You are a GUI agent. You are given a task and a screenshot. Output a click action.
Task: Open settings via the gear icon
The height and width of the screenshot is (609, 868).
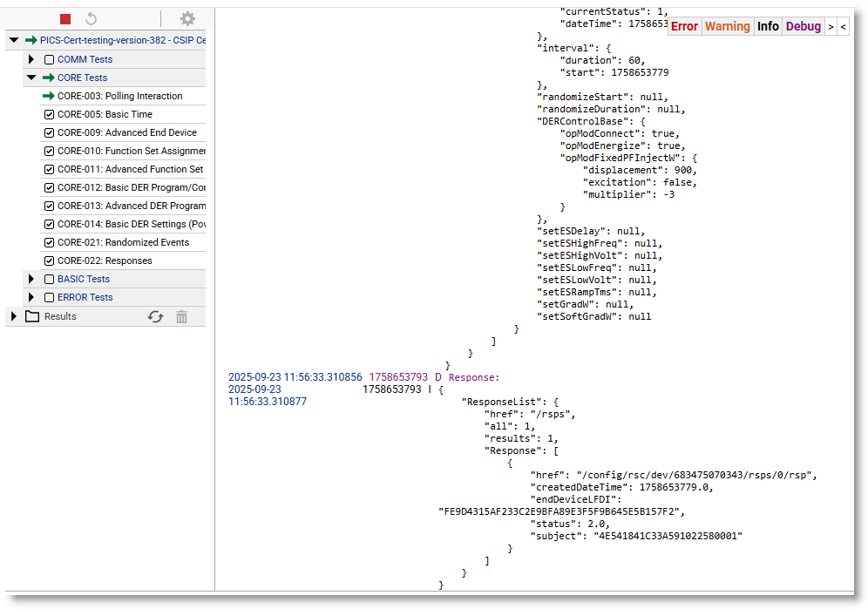click(187, 19)
